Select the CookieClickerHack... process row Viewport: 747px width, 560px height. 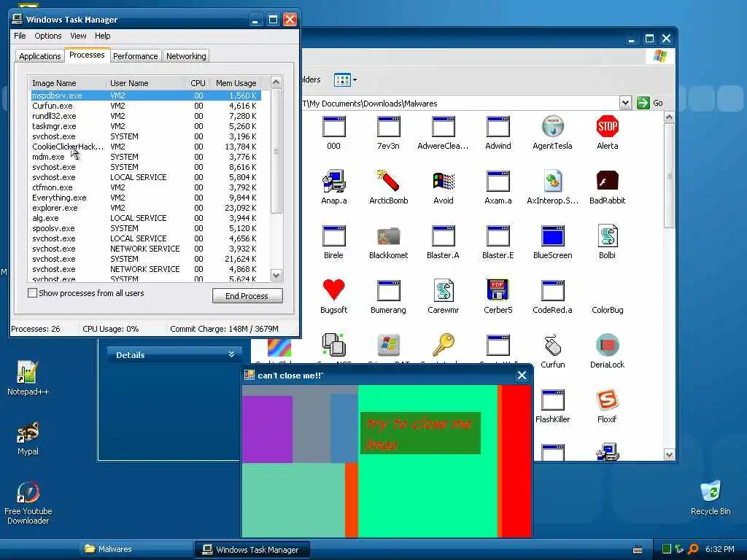click(145, 147)
